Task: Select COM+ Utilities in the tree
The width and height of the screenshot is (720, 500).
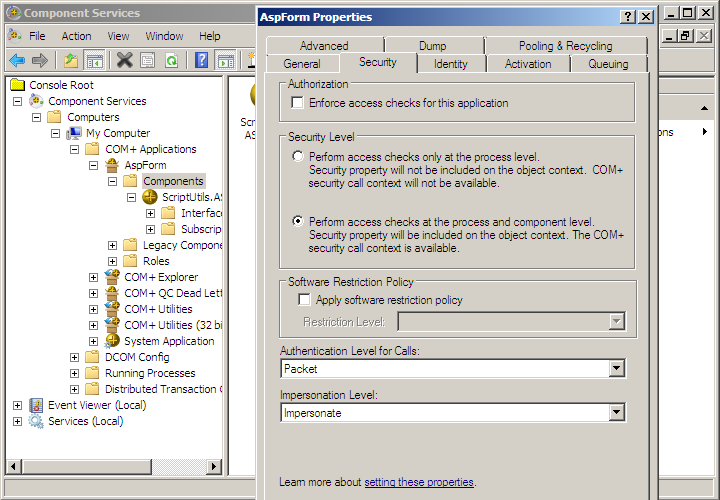Action: point(158,309)
